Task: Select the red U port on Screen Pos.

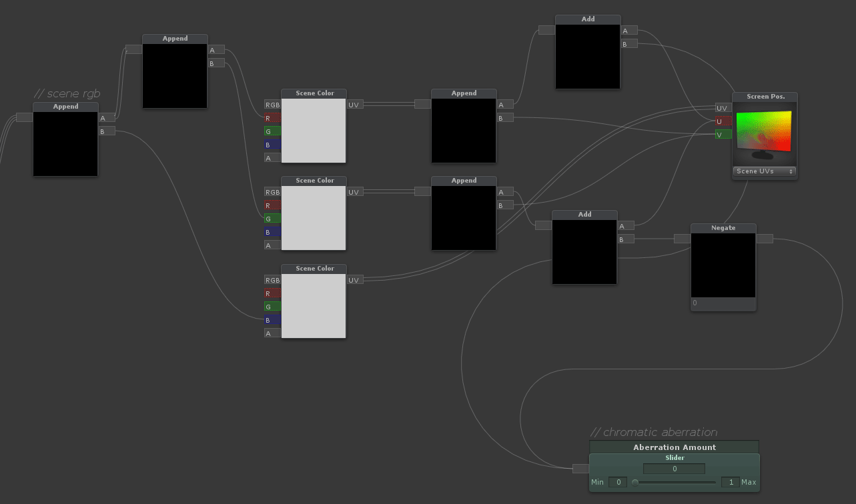Action: click(723, 121)
